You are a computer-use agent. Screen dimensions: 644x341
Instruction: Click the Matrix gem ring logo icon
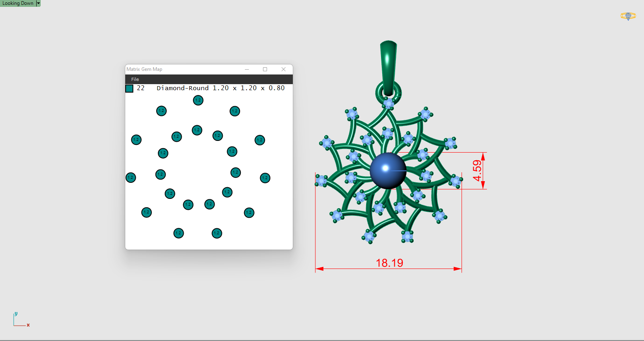point(628,16)
